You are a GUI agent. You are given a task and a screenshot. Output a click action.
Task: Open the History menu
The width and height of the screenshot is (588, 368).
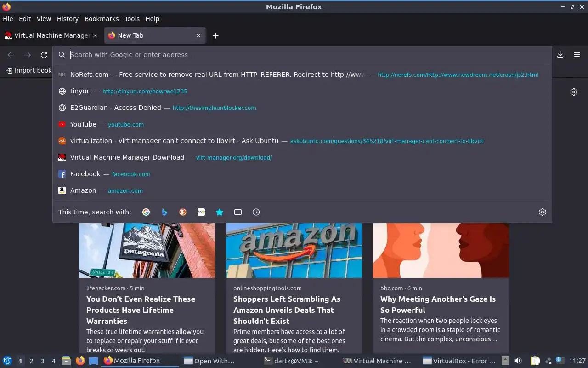(68, 19)
